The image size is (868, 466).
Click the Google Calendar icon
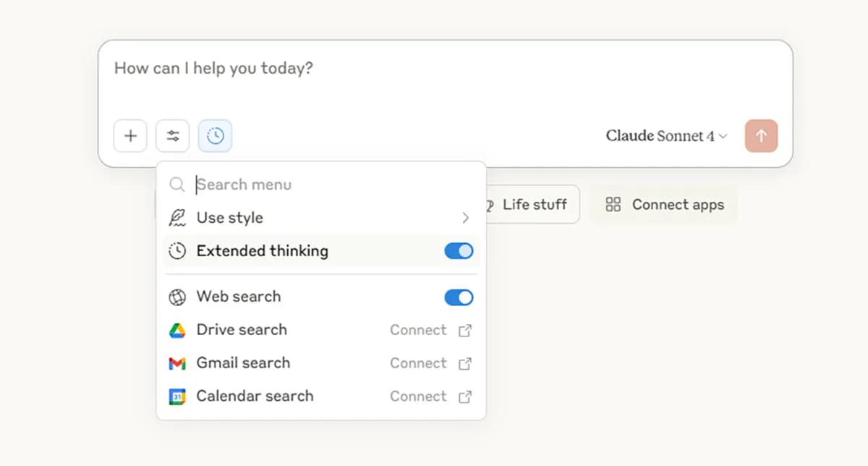coord(177,397)
